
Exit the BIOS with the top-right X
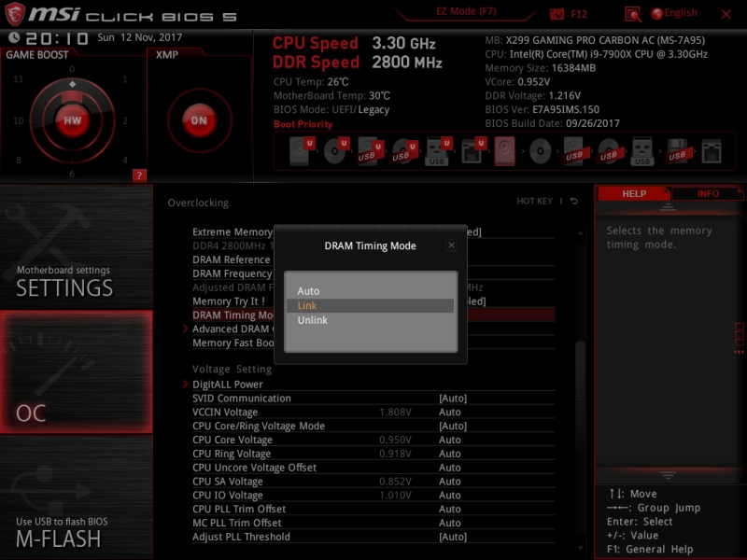(x=726, y=14)
